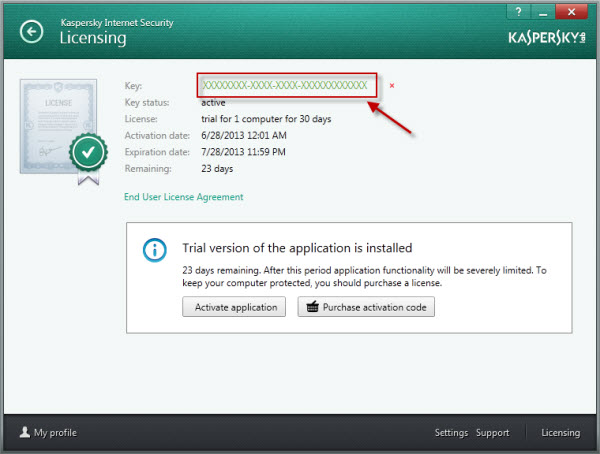Delete the key with the red x
Image resolution: width=600 pixels, height=454 pixels.
[392, 85]
